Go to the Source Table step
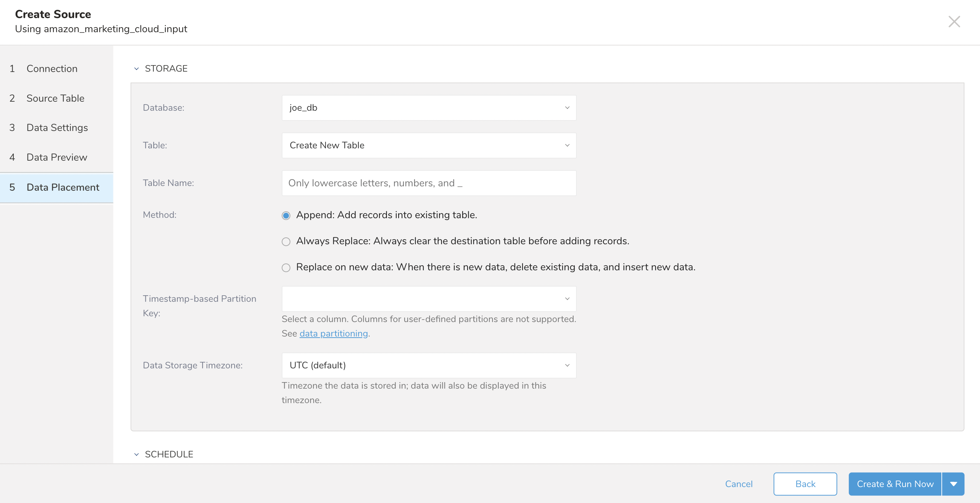This screenshot has width=980, height=503. click(55, 98)
